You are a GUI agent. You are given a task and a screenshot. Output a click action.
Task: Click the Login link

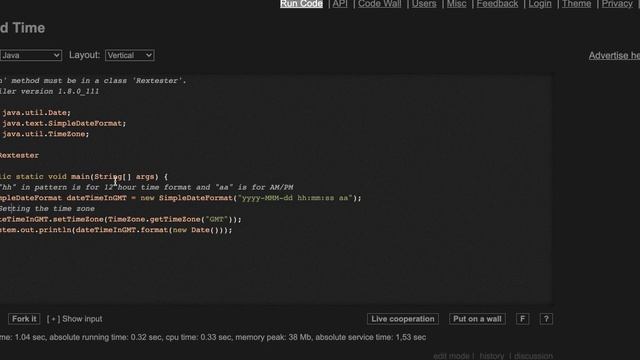(x=540, y=4)
